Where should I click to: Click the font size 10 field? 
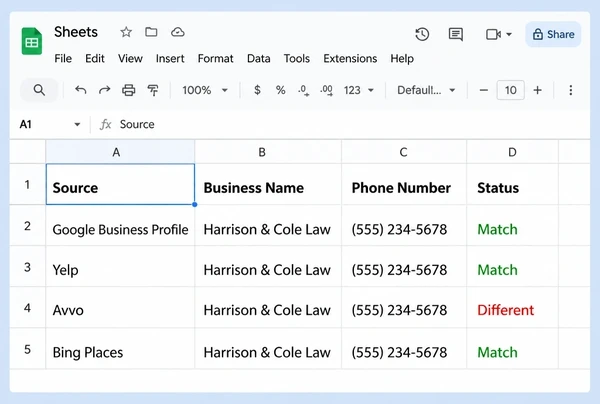pyautogui.click(x=510, y=90)
